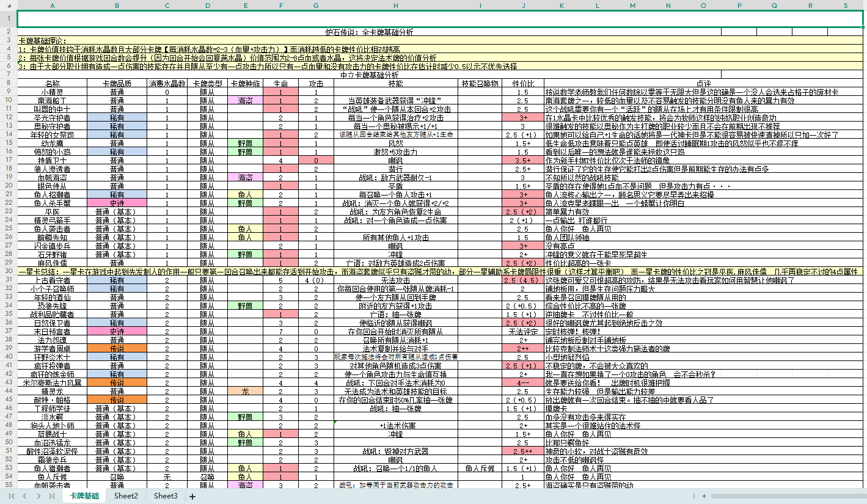867x504 pixels.
Task: Click the 4-- rating cell
Action: [x=524, y=382]
